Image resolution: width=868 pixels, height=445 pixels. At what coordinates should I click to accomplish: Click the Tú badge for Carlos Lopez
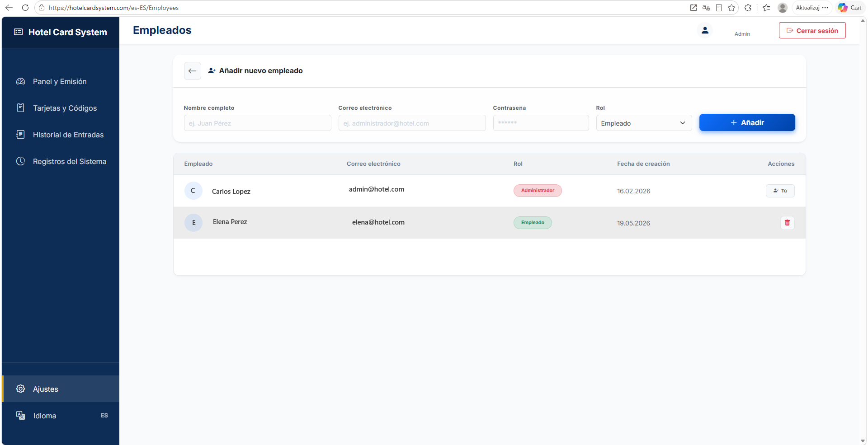click(780, 191)
